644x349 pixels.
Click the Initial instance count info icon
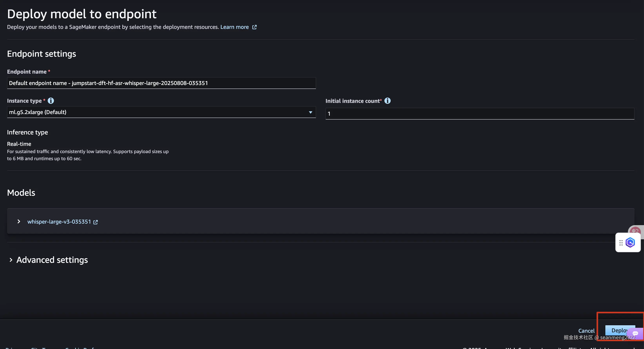coord(387,101)
